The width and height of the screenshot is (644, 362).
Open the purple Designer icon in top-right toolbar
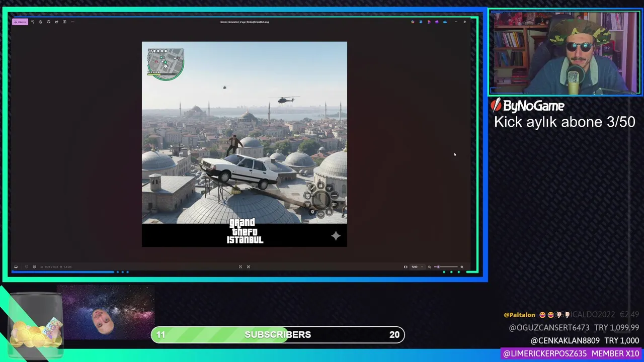(437, 22)
